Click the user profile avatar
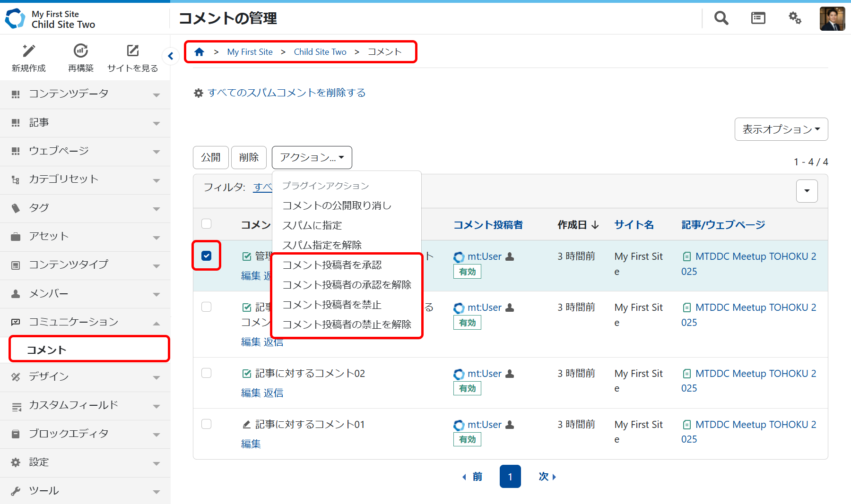This screenshot has width=851, height=504. tap(832, 19)
